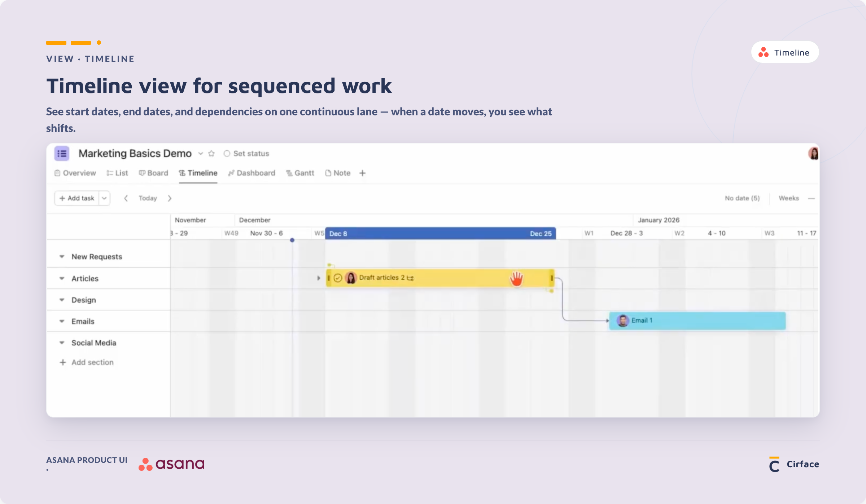The width and height of the screenshot is (866, 504).
Task: Open the Email 1 task bar
Action: point(697,321)
